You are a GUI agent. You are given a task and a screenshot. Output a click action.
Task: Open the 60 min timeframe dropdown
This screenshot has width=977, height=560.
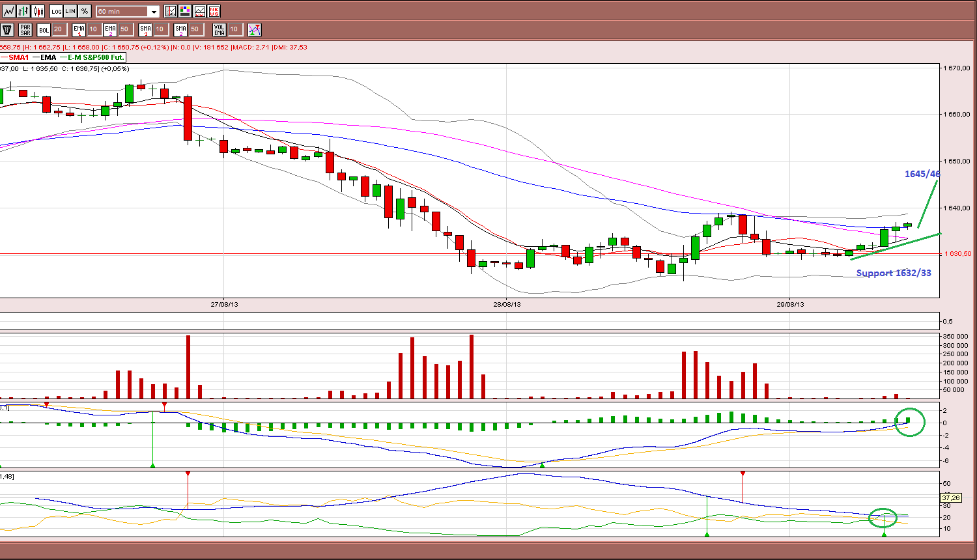point(128,12)
